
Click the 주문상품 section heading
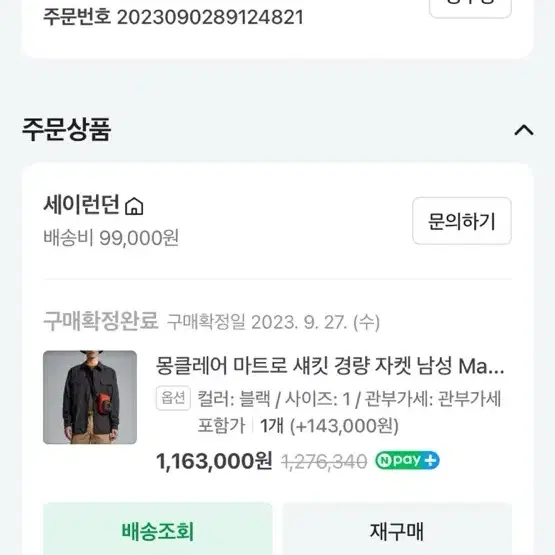click(x=67, y=130)
